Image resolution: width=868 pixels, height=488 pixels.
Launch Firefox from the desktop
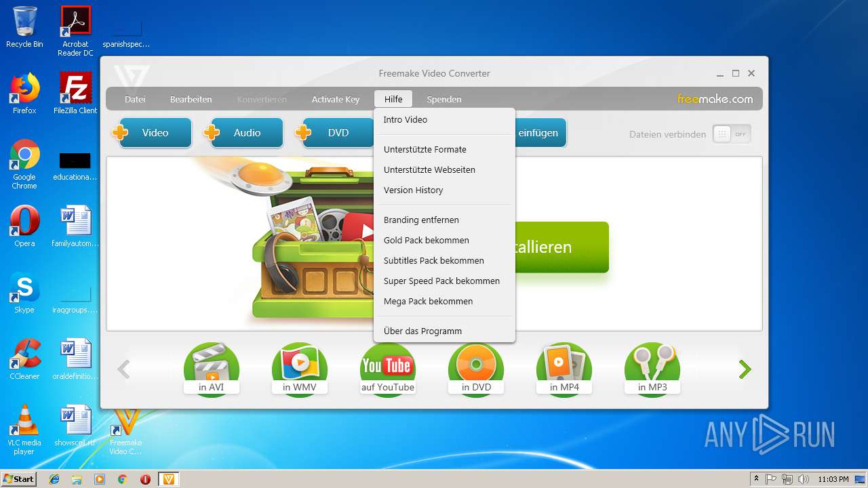[24, 94]
